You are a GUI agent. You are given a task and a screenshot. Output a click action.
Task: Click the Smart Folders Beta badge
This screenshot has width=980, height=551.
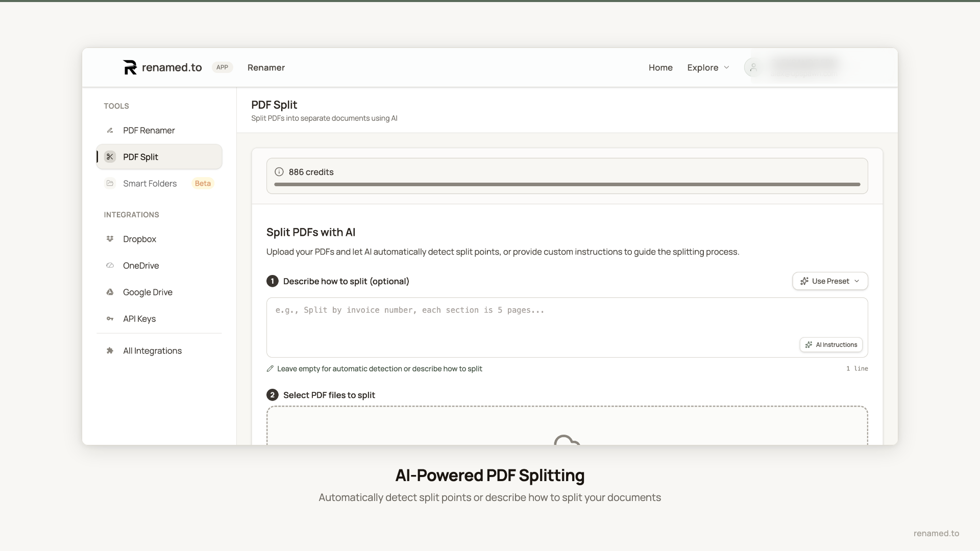[x=203, y=183]
